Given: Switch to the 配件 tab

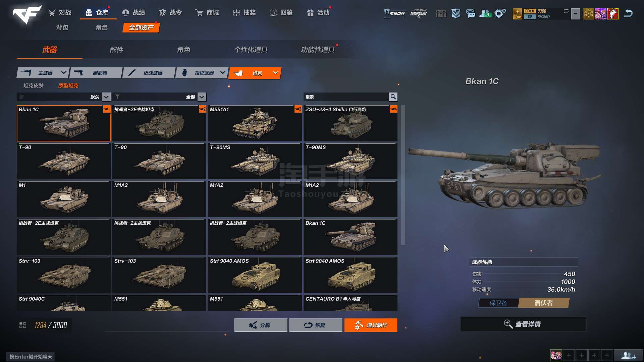Looking at the screenshot, I should click(116, 50).
